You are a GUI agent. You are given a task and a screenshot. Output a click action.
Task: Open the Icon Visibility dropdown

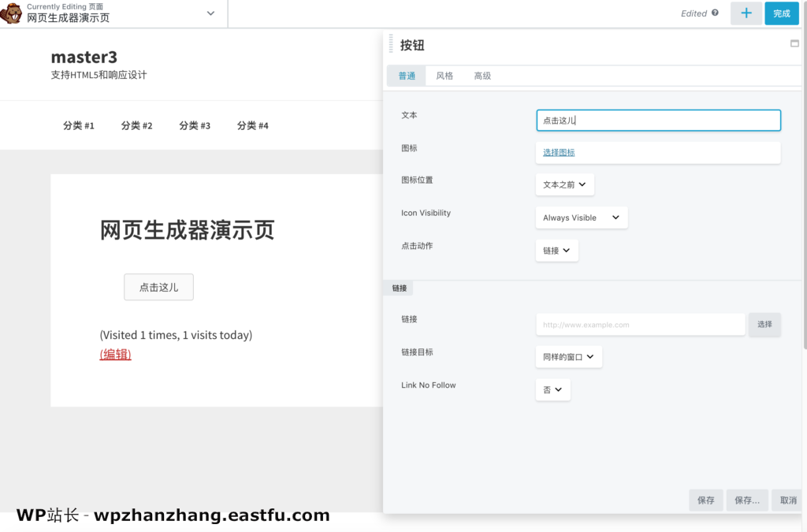click(581, 217)
